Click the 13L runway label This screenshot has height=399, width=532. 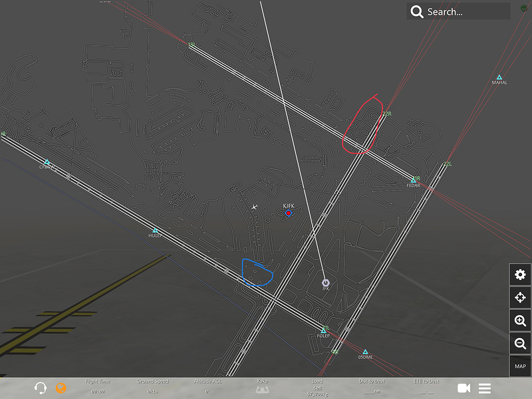[192, 45]
